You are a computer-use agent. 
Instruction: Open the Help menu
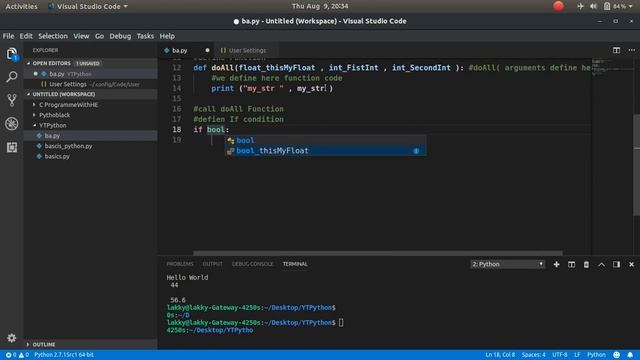point(167,36)
